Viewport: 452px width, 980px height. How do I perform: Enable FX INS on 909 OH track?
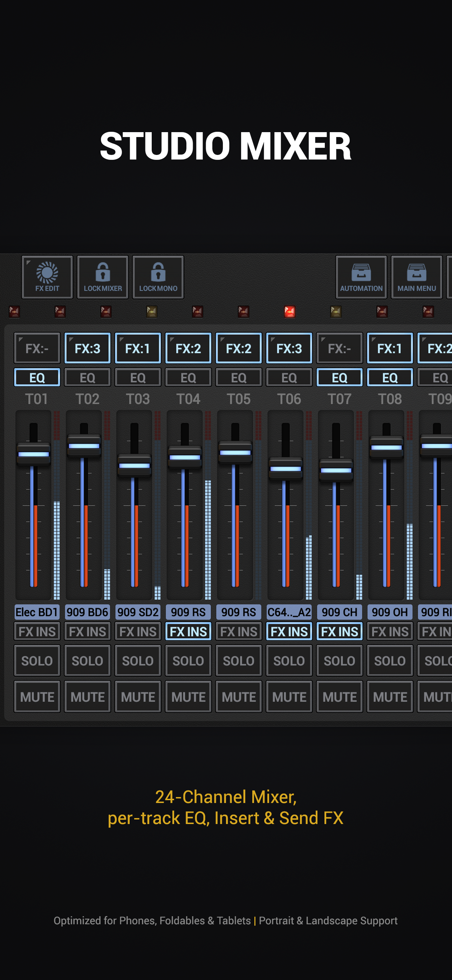click(390, 632)
